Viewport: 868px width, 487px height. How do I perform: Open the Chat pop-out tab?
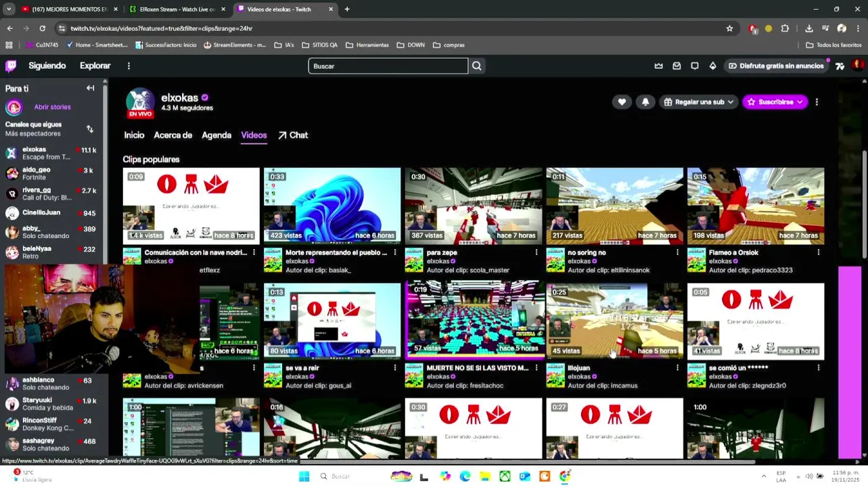[293, 135]
